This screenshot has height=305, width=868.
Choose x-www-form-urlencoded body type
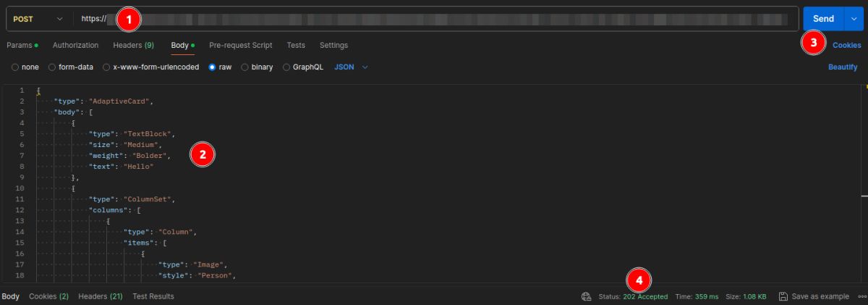pos(106,67)
